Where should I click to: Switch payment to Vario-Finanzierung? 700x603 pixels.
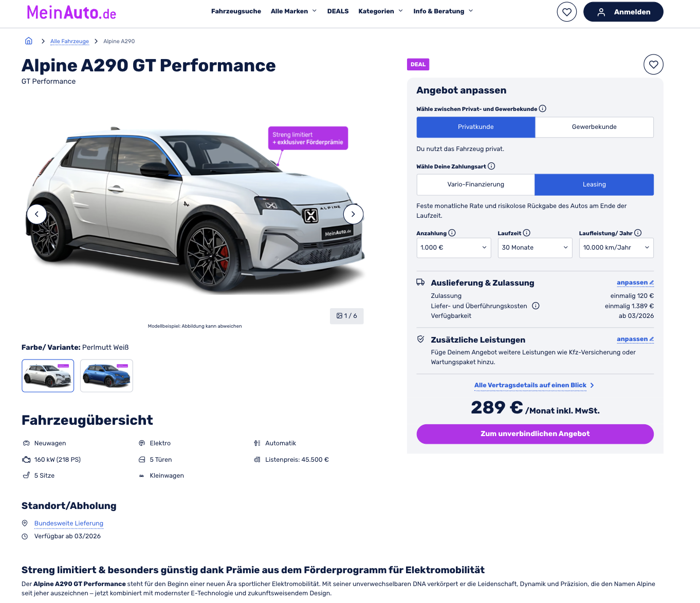click(476, 184)
